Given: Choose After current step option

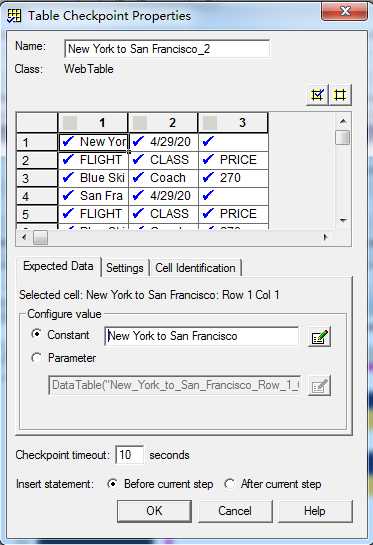Looking at the screenshot, I should (x=229, y=483).
